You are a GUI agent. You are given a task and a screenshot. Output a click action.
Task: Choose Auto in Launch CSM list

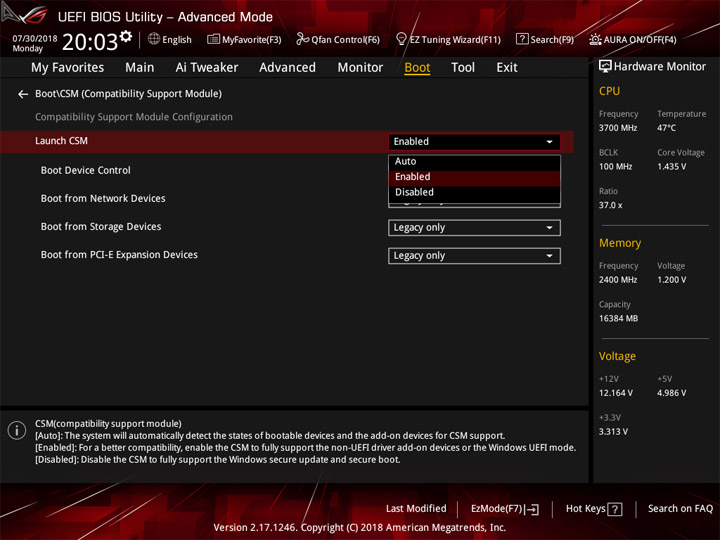pyautogui.click(x=474, y=162)
